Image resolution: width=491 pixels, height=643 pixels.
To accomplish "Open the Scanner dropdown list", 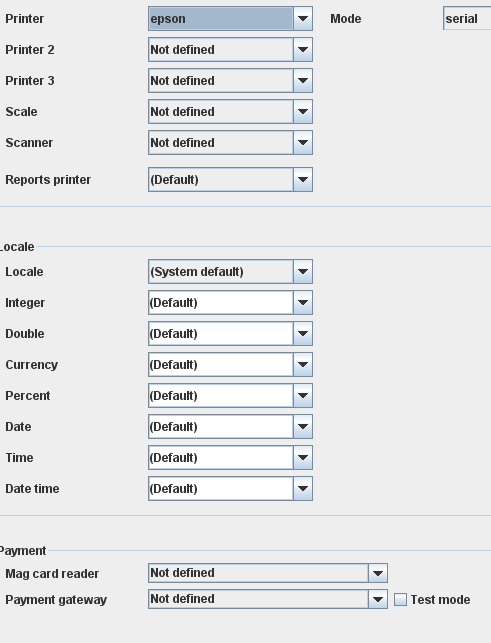I will (230, 143).
